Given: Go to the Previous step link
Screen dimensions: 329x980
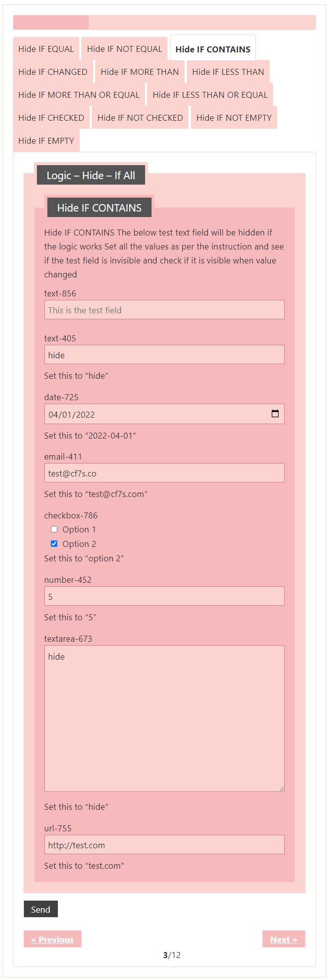Looking at the screenshot, I should (x=52, y=939).
